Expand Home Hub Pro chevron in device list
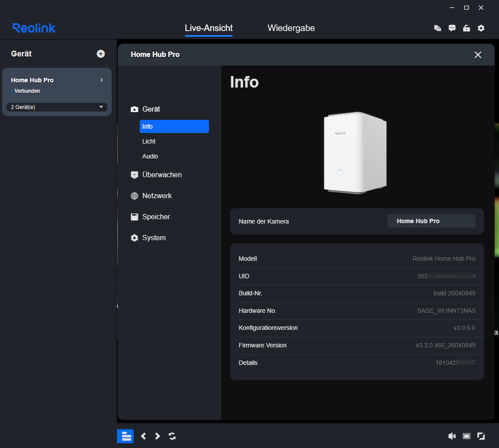Screen dimensions: 499x448 point(102,80)
